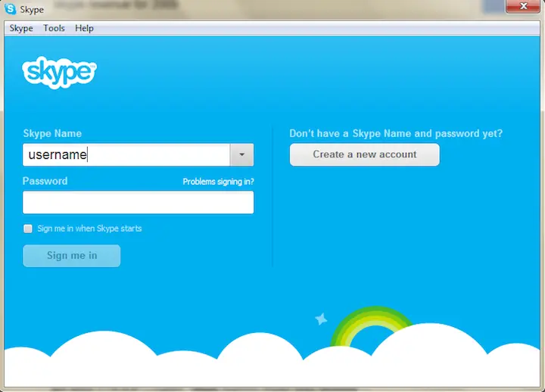Click the Skype icon in the title bar
545x392 pixels.
point(10,8)
